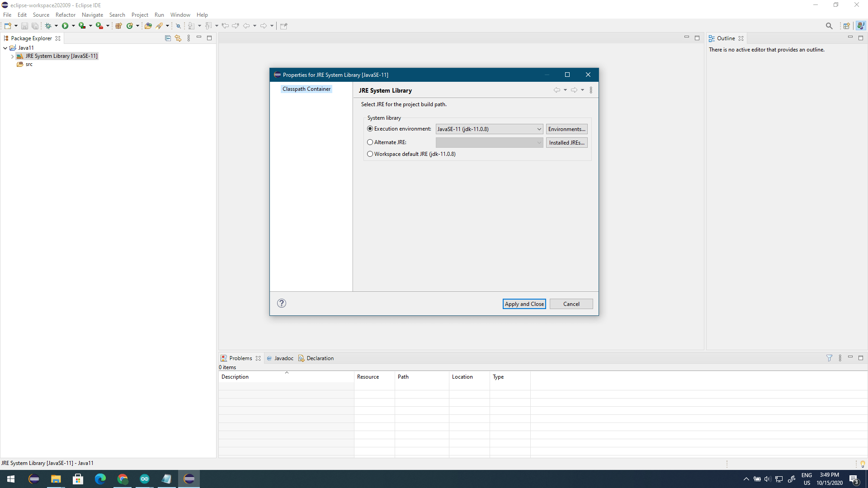
Task: Select Workspace default JRE radio option
Action: coord(370,154)
